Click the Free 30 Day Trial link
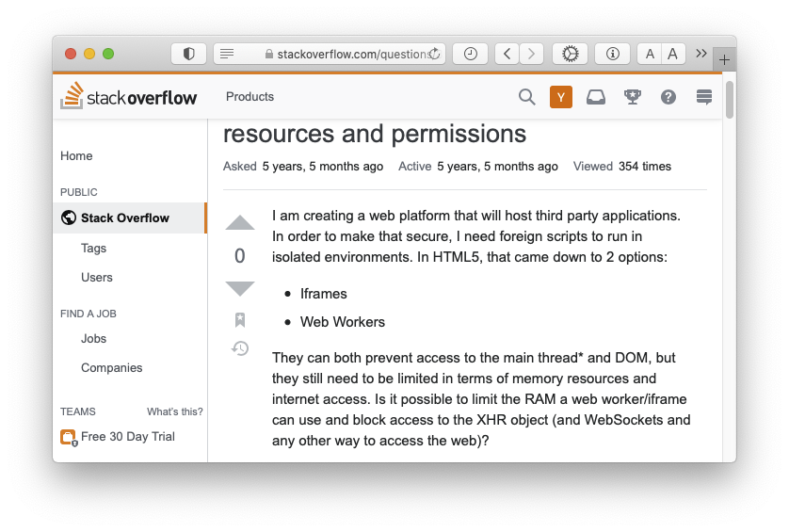This screenshot has height=532, width=789. click(127, 437)
